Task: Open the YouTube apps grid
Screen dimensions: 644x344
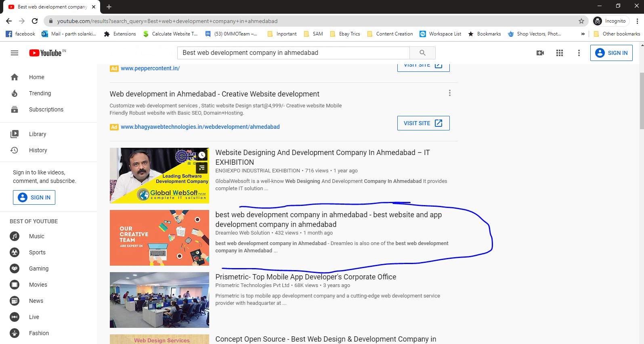Action: 559,53
